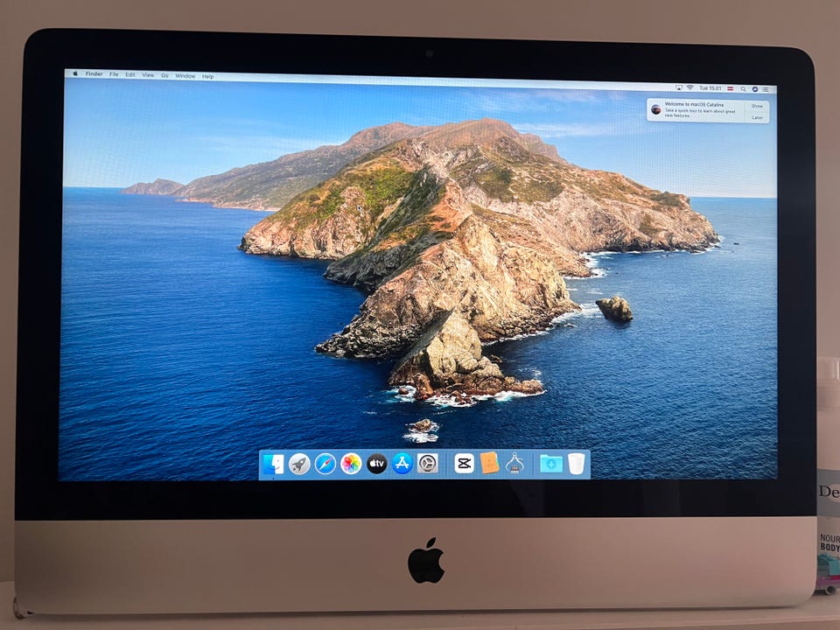Open the Window menu
The height and width of the screenshot is (630, 840).
pos(185,76)
